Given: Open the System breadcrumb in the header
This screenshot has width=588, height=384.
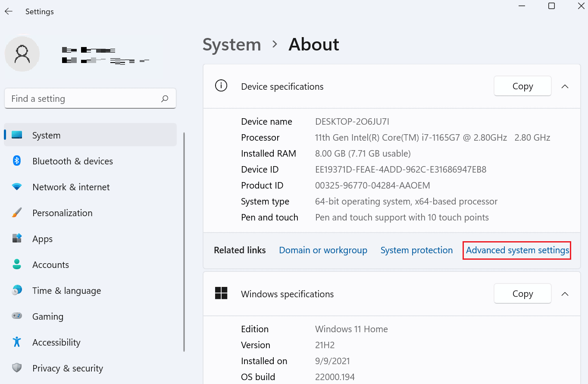Looking at the screenshot, I should (x=231, y=44).
